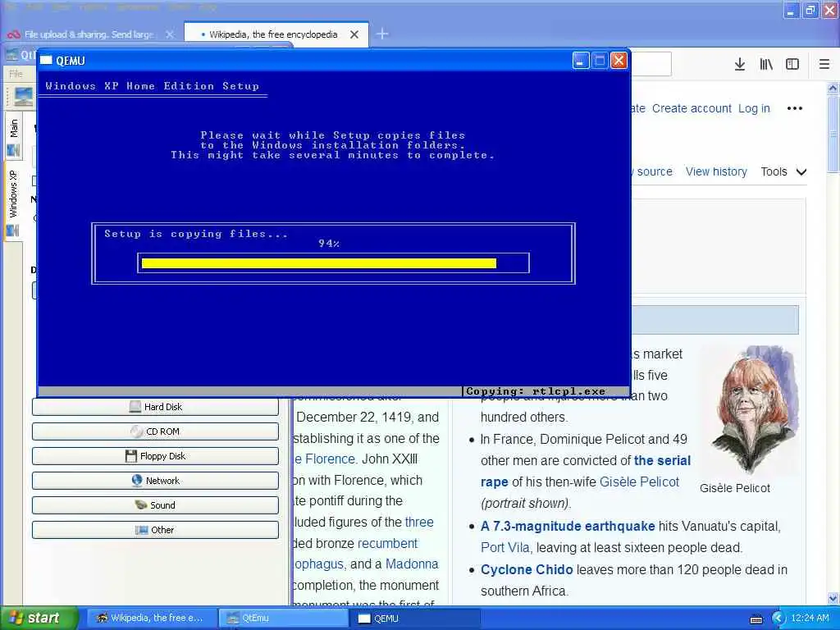This screenshot has width=840, height=630.
Task: Switch to the QEMU taskbar item
Action: [415, 619]
